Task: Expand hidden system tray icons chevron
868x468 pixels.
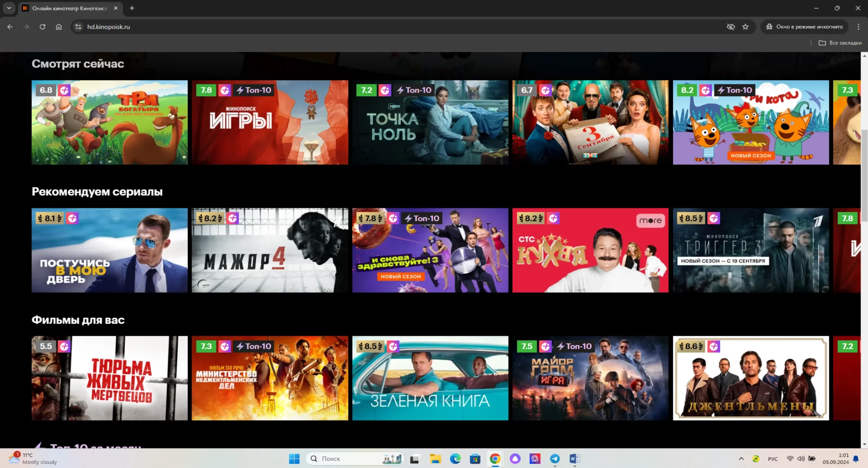Action: click(741, 459)
